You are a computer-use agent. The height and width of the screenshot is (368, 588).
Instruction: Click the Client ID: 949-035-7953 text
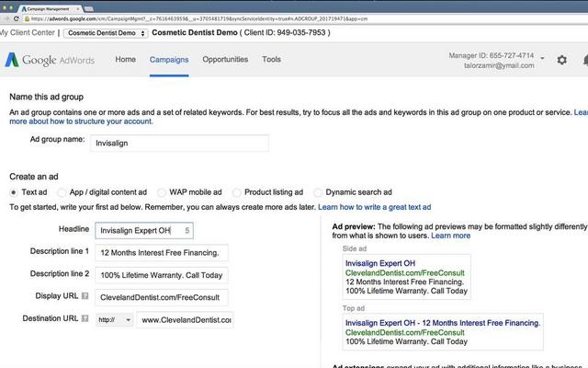[x=285, y=33]
